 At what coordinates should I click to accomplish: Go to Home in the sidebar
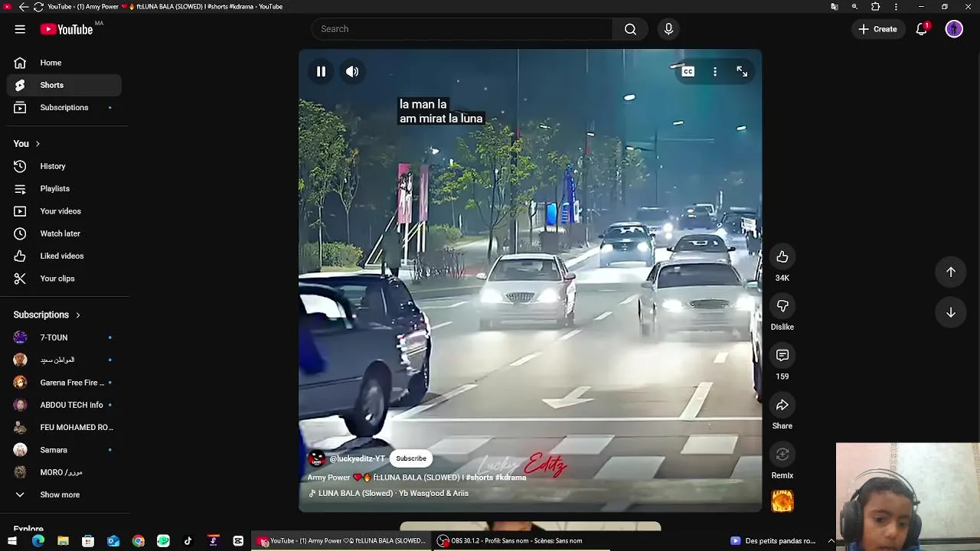[x=64, y=63]
